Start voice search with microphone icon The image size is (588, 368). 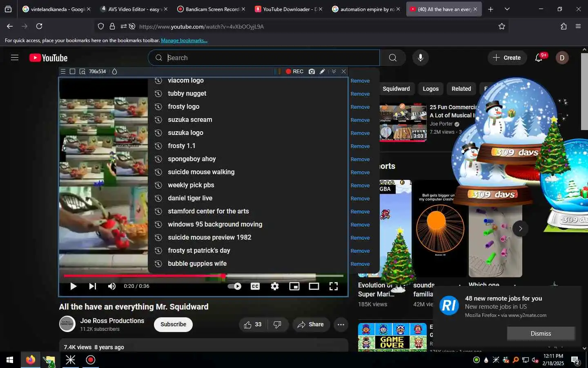[x=421, y=58]
